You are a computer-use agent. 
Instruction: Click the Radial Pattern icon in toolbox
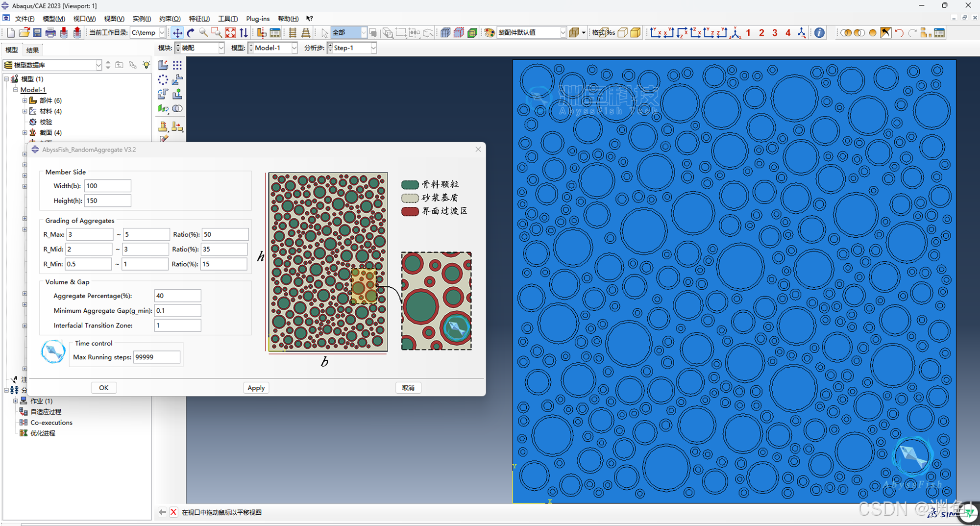click(163, 79)
